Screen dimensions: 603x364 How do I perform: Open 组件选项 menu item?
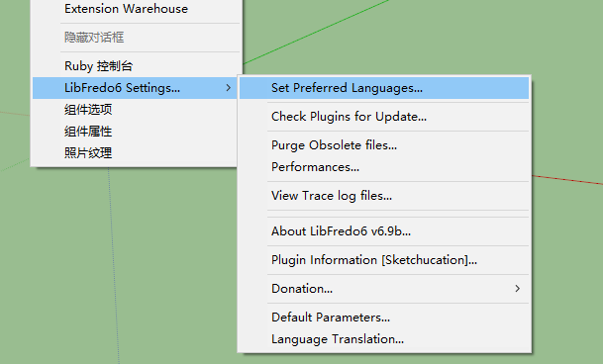[x=135, y=110]
